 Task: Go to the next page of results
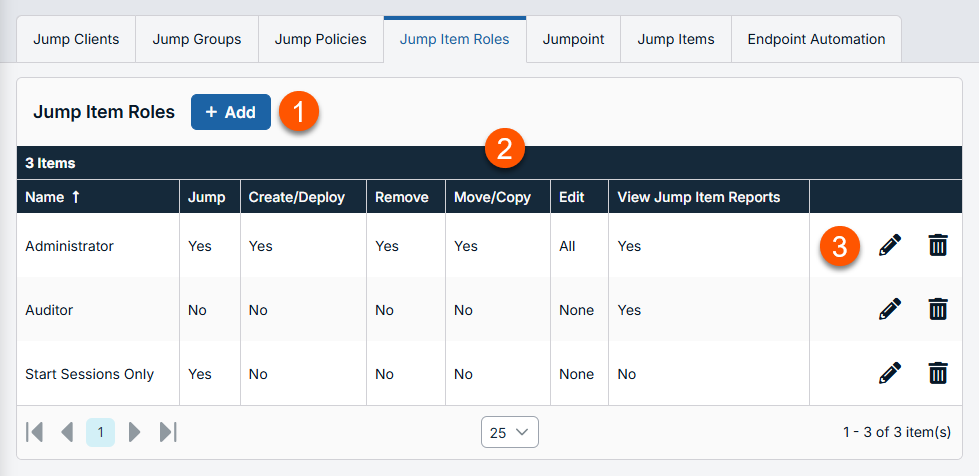point(135,432)
